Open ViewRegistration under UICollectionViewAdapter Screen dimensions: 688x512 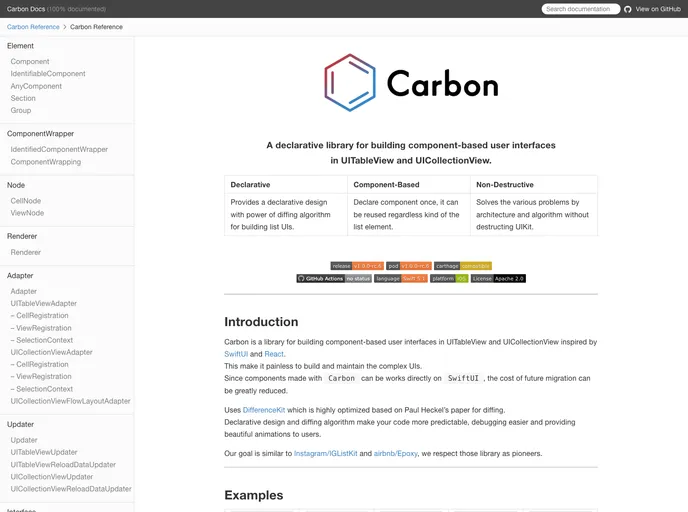41,376
